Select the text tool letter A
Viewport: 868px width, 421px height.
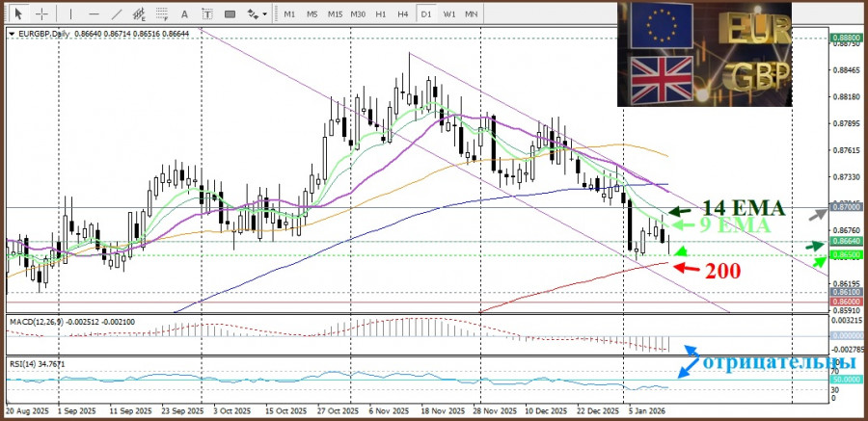point(185,14)
